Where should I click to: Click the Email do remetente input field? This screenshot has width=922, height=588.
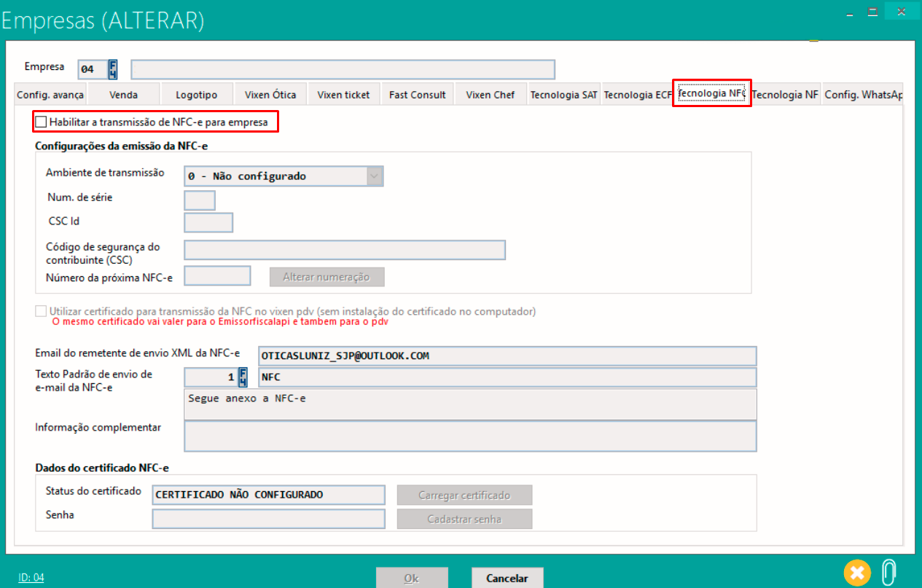507,356
